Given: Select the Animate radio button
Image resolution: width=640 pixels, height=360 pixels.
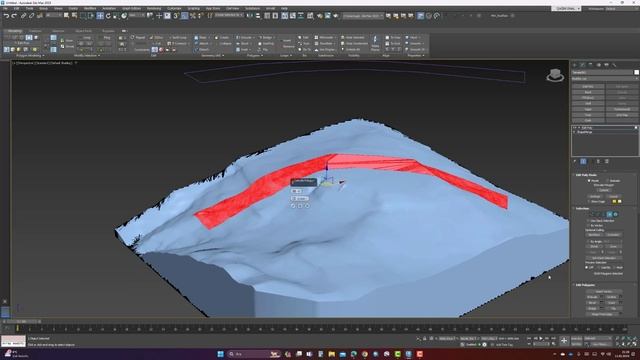Looking at the screenshot, I should pos(607,180).
